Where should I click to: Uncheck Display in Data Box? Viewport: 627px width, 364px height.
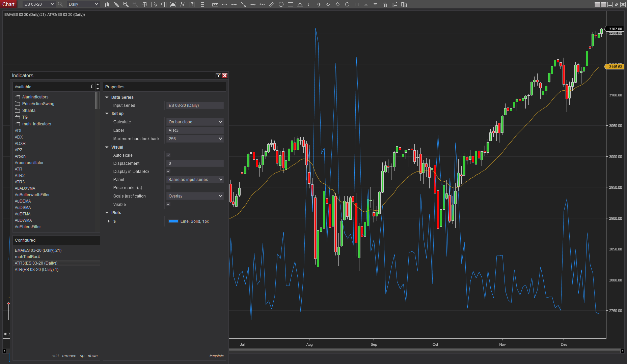(168, 172)
